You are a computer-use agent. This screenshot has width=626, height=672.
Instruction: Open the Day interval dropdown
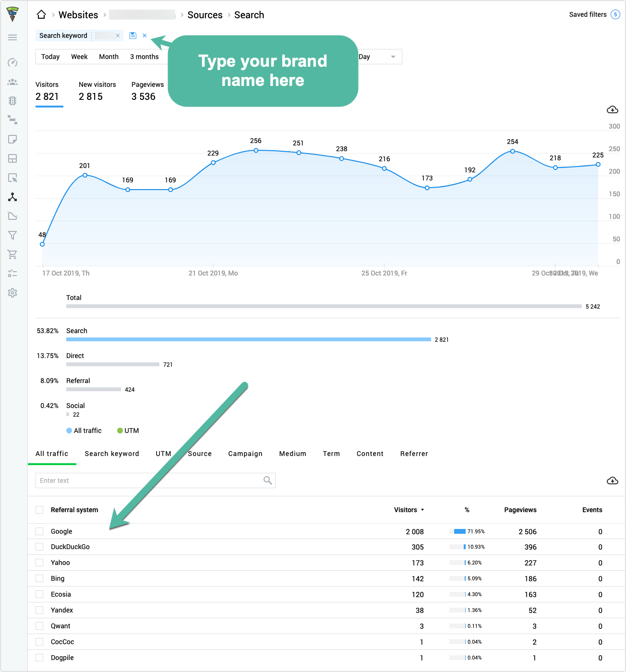(379, 57)
